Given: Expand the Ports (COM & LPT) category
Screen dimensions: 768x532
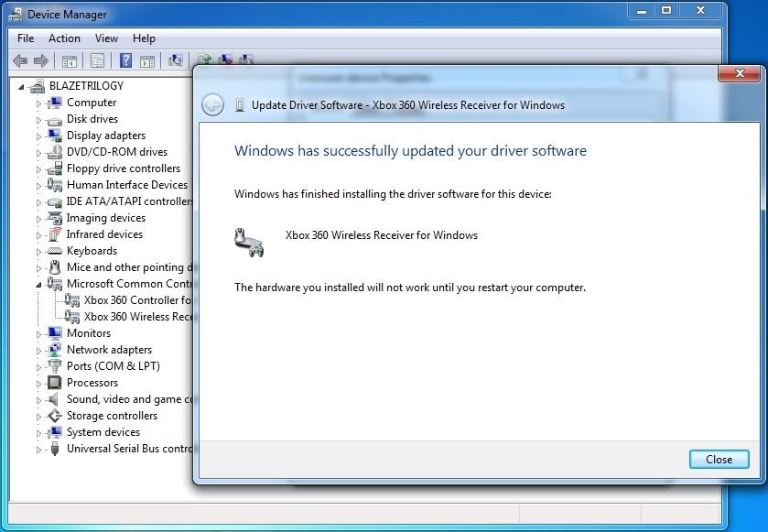Looking at the screenshot, I should point(38,367).
